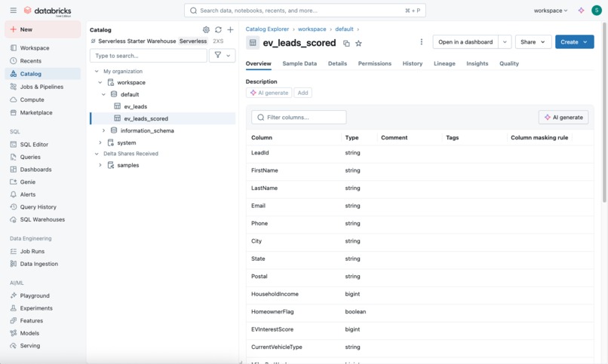Viewport: 608px width, 364px height.
Task: Collapse Delta Shares Received section
Action: click(x=97, y=154)
